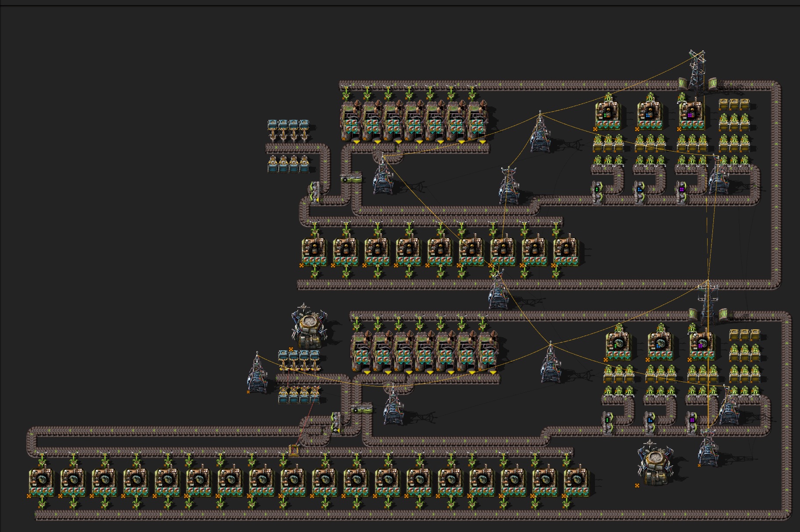Click the upper assembler with the purple icon

click(x=691, y=115)
